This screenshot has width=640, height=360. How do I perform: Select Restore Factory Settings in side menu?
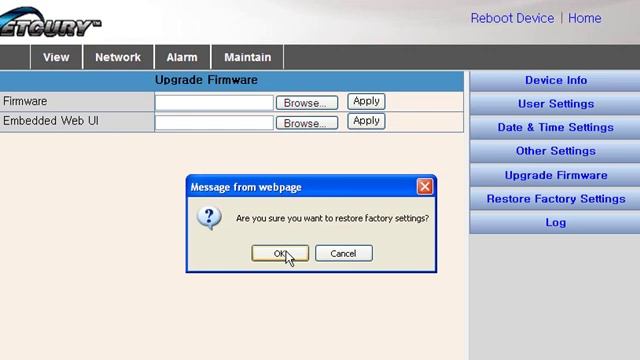[x=556, y=199]
